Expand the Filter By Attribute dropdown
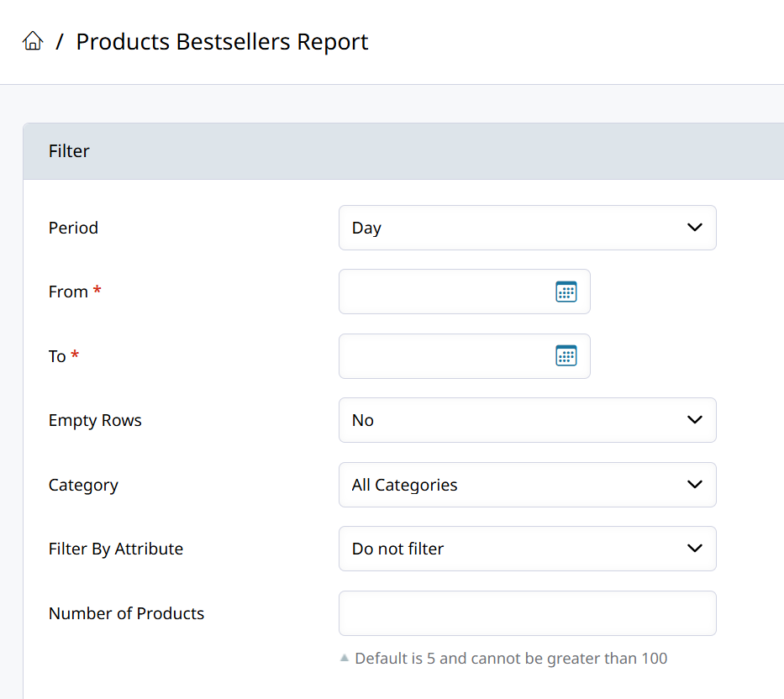 click(527, 549)
